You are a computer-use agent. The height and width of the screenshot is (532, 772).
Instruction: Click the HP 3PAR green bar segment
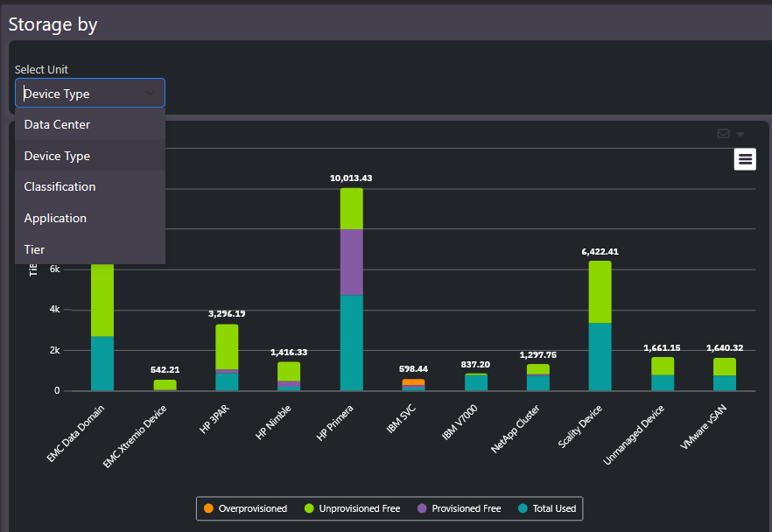click(227, 347)
